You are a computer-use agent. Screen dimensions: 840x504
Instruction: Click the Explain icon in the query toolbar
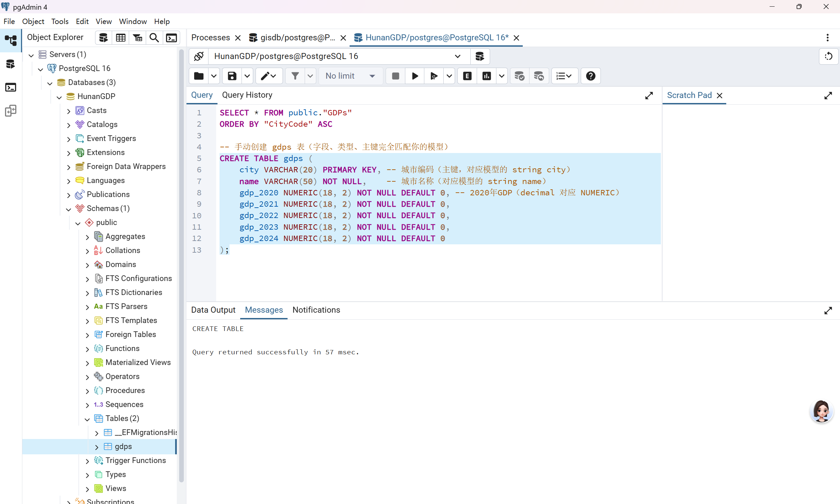[467, 76]
